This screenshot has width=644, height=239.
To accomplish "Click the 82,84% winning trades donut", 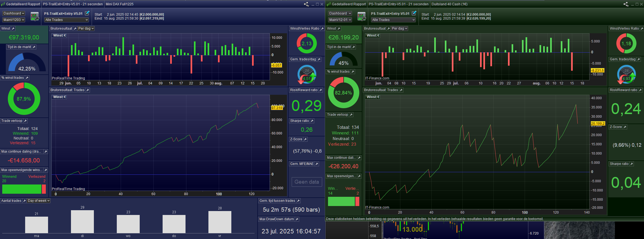I will click(x=343, y=93).
